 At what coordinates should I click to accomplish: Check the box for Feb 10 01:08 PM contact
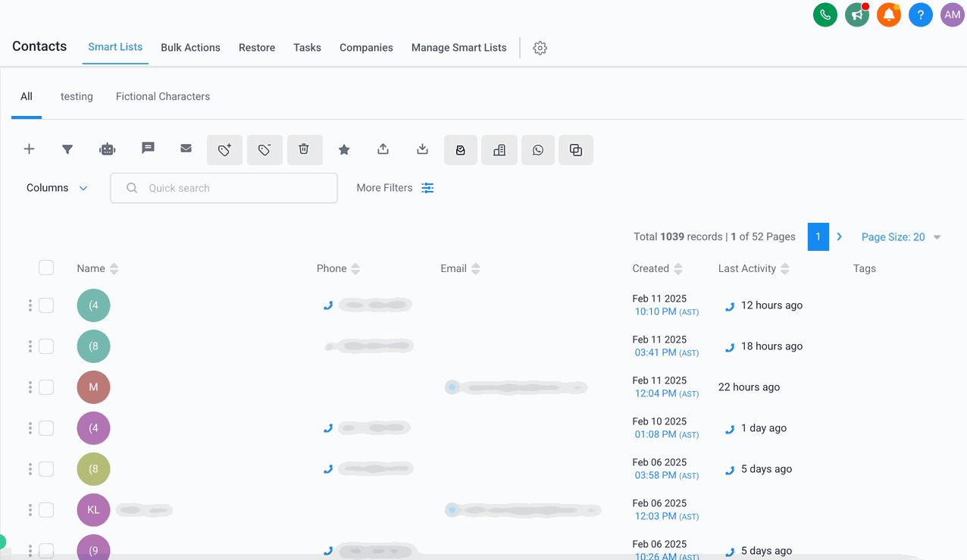46,428
